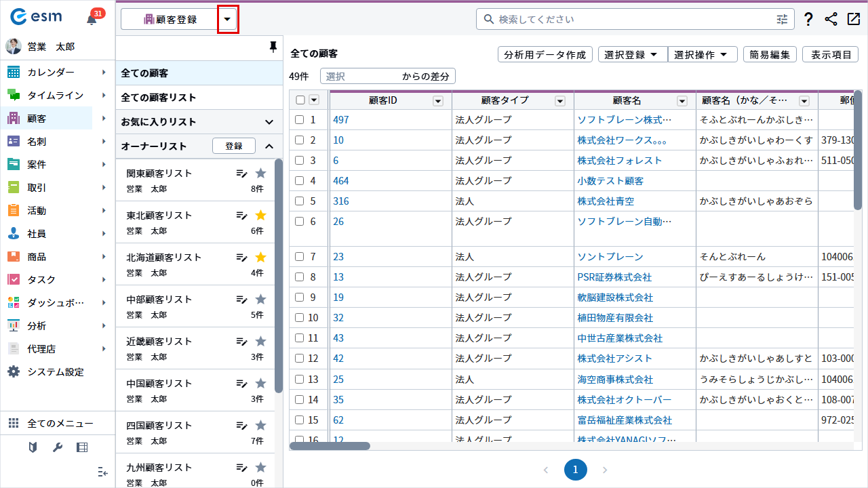Tick the select-all checkbox in table header
Viewport: 868px width, 488px height.
(300, 100)
